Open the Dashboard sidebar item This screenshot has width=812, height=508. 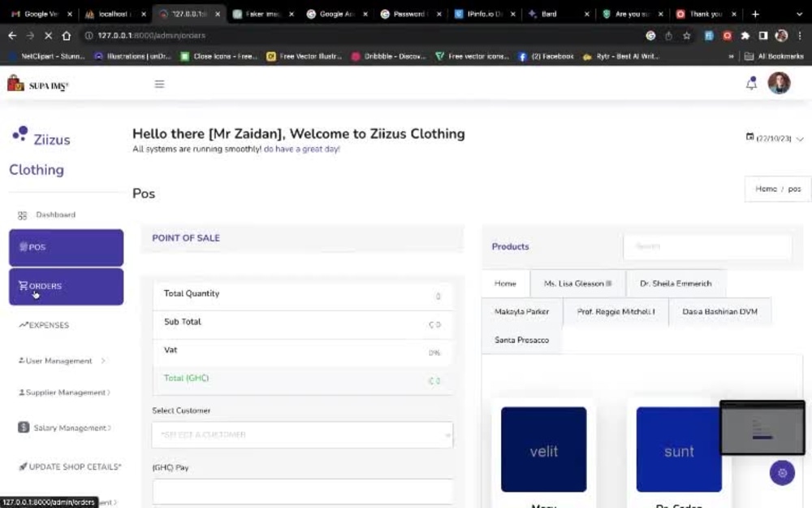[56, 215]
